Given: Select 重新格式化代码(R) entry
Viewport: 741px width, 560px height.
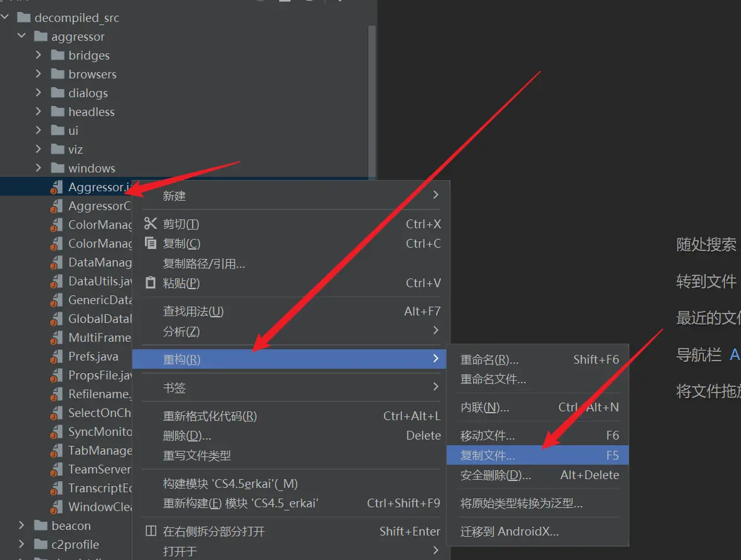Looking at the screenshot, I should click(x=210, y=416).
